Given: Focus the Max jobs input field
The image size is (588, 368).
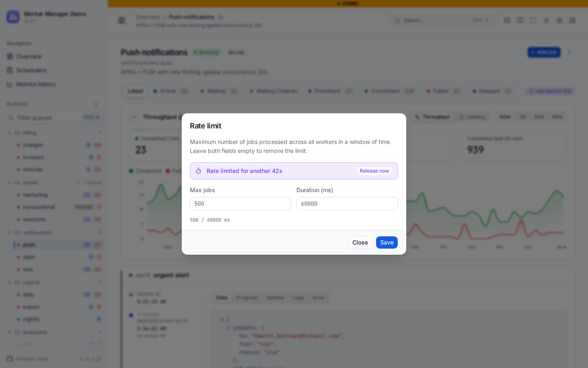Looking at the screenshot, I should tap(241, 204).
